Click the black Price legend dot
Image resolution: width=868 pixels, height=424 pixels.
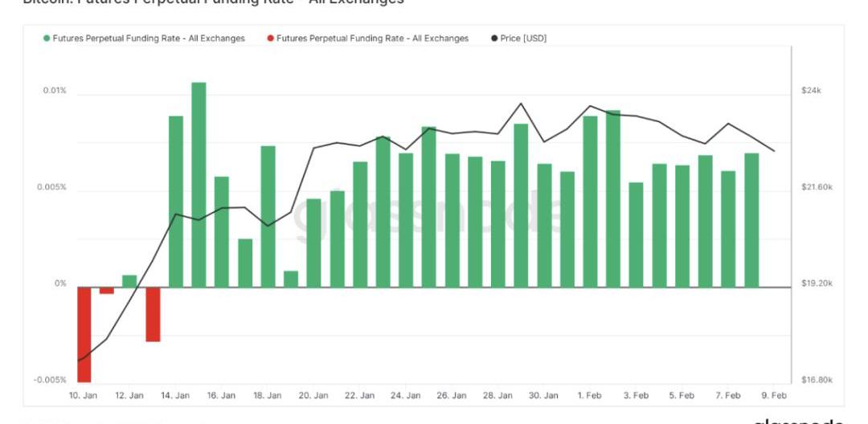[493, 39]
